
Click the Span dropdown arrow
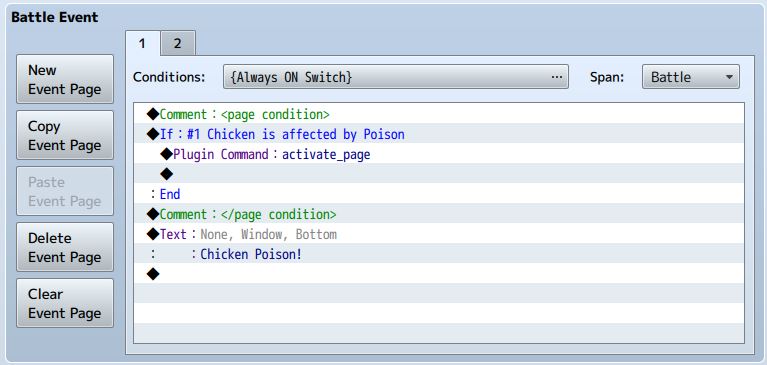729,77
